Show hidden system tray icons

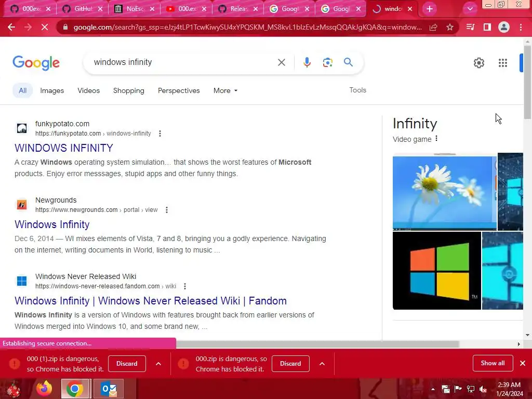coord(433,389)
